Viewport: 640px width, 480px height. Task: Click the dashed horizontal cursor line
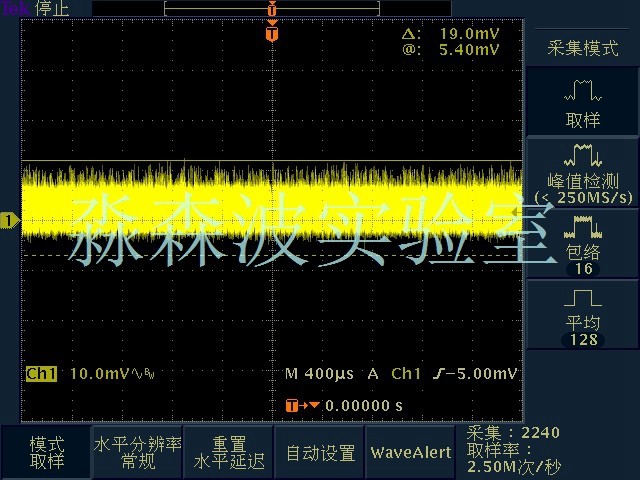[x=272, y=256]
